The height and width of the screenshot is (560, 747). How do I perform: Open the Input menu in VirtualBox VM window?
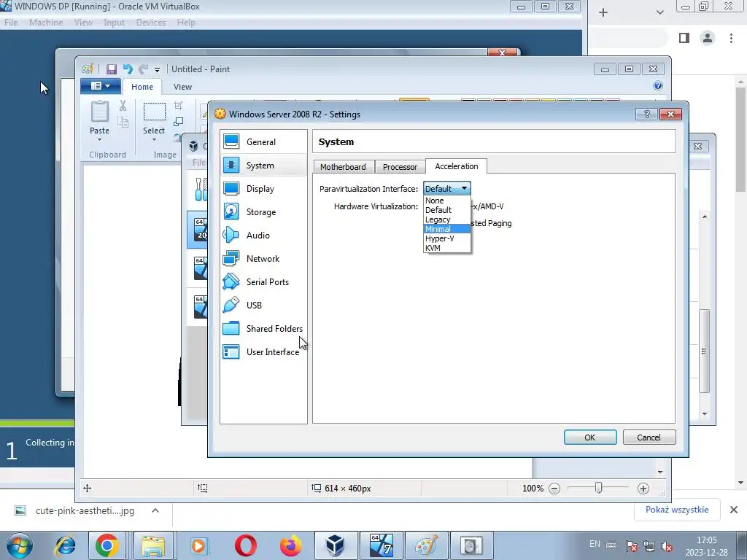114,23
